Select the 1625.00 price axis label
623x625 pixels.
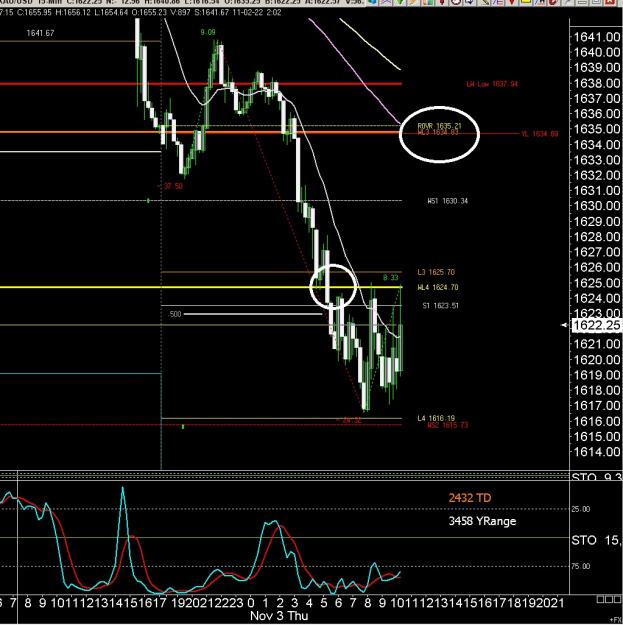click(596, 283)
